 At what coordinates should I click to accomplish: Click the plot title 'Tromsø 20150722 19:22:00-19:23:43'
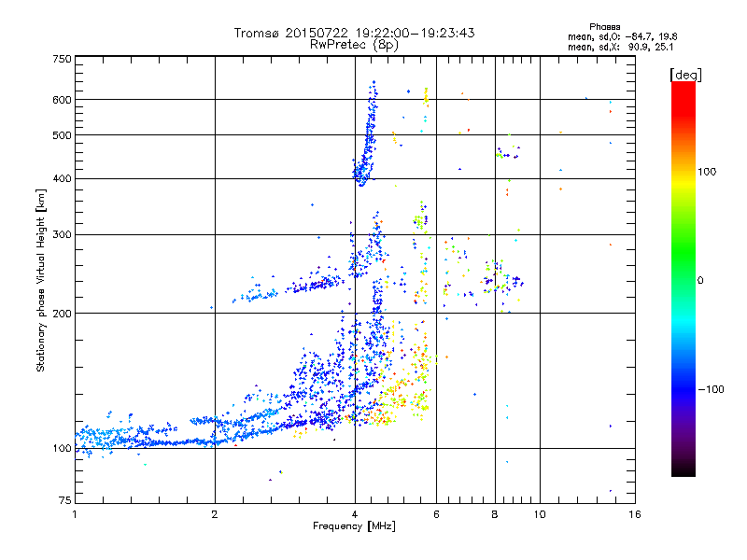tap(354, 33)
